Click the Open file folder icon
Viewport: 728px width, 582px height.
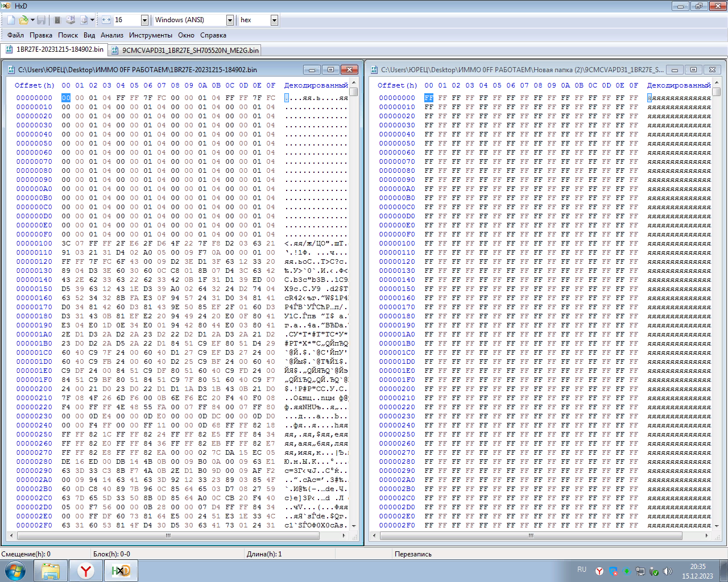point(23,20)
